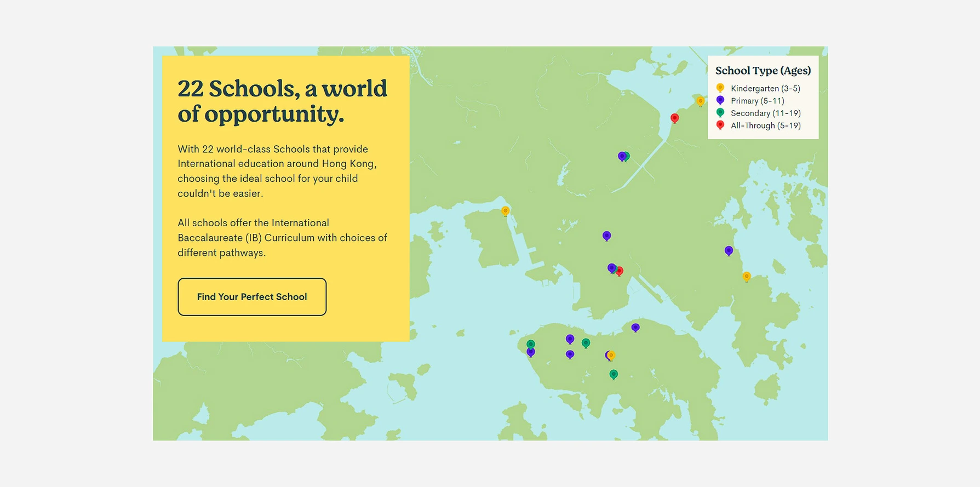Click the yellow marker swatch in the legend
Screen dimensions: 980x487
[720, 88]
